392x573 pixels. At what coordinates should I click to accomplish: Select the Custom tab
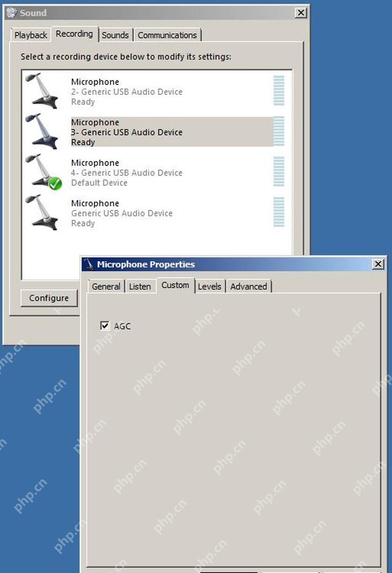pyautogui.click(x=175, y=285)
